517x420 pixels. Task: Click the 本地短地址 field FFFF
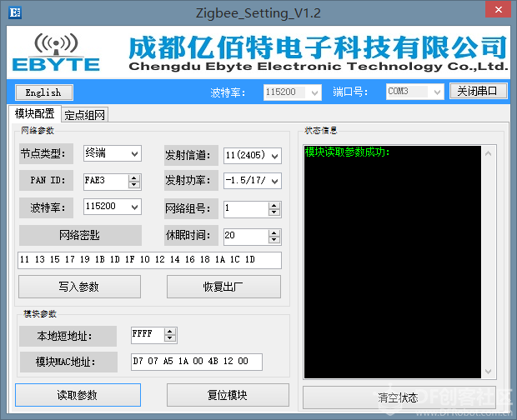point(147,335)
